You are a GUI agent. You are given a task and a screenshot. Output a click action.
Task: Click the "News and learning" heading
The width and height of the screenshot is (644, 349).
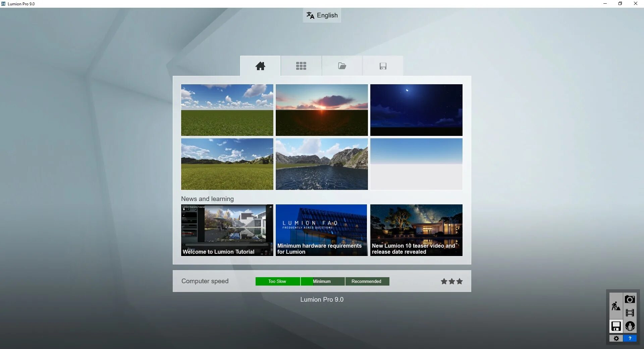point(207,199)
